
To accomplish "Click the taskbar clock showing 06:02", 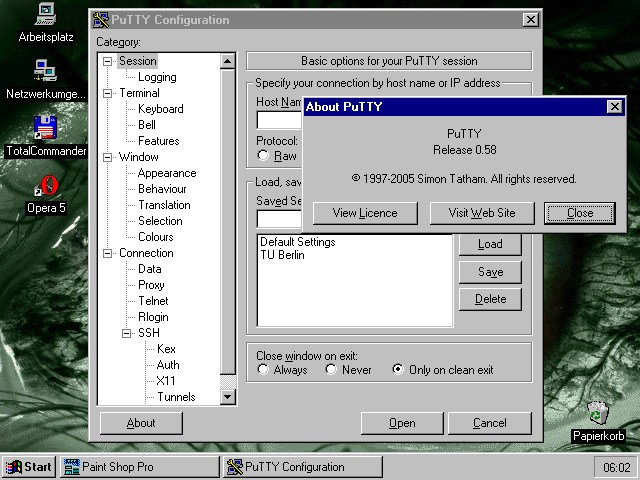I will (616, 467).
